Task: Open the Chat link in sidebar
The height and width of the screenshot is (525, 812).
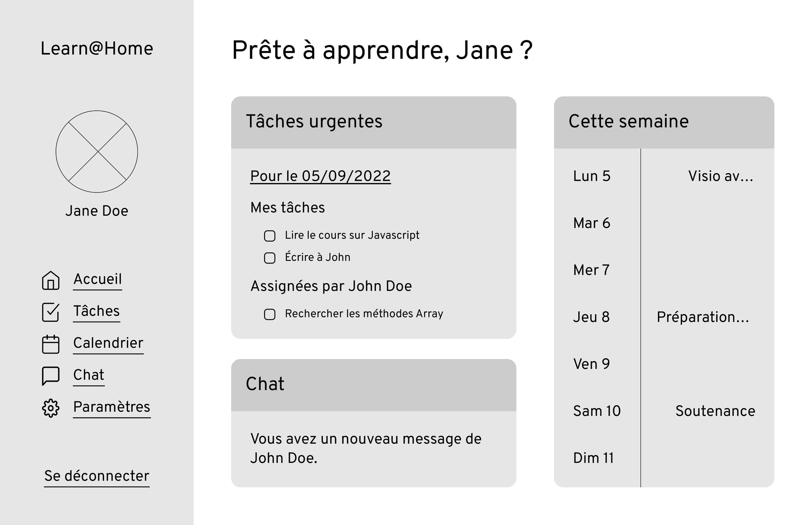Action: tap(89, 375)
